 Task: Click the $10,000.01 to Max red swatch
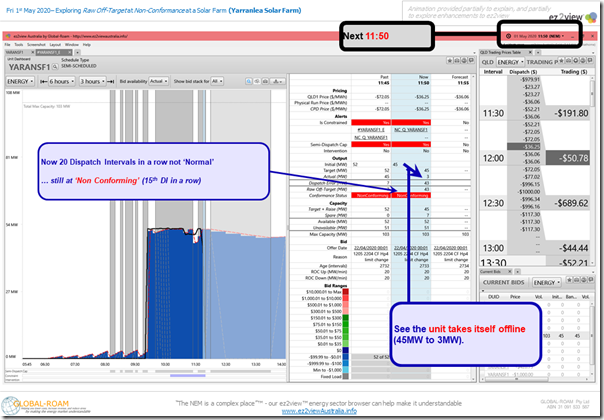click(346, 292)
